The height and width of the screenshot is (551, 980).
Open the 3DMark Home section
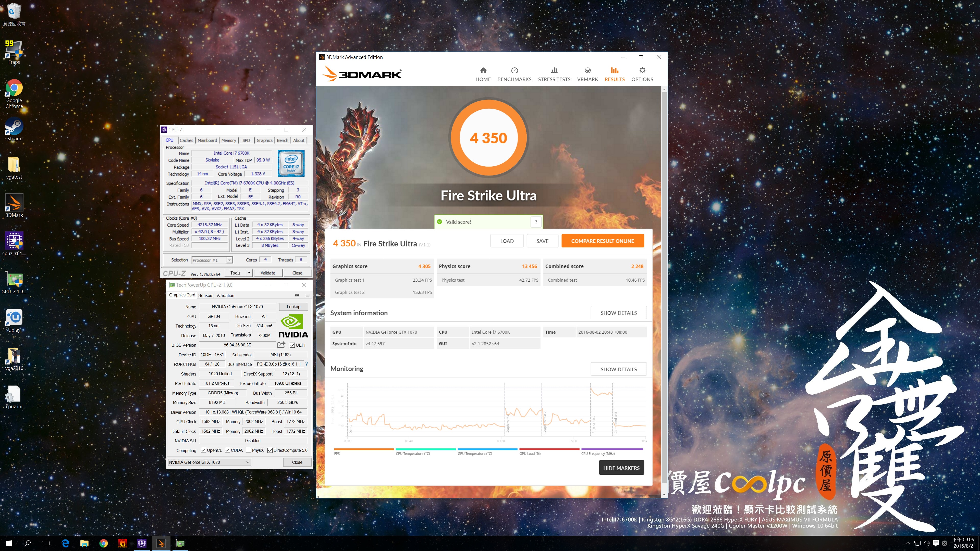click(483, 74)
